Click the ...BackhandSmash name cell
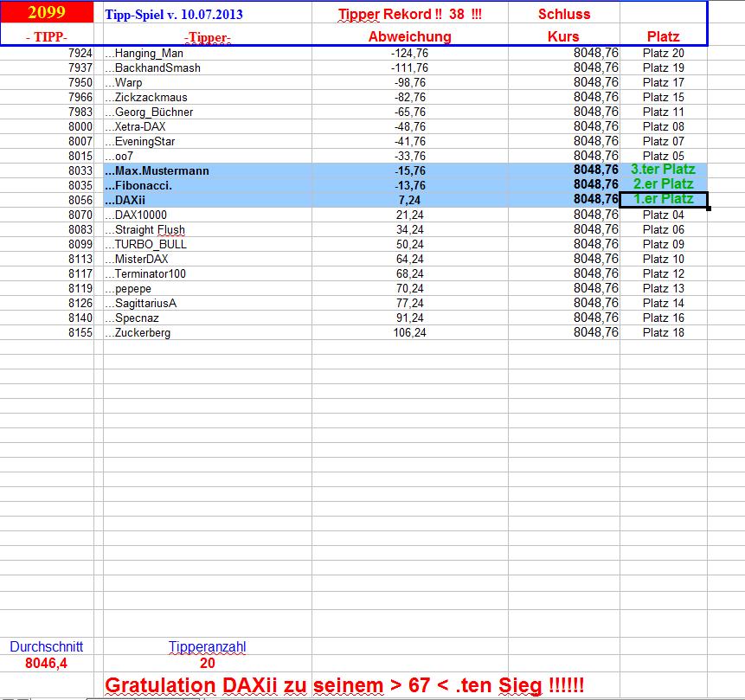 207,68
